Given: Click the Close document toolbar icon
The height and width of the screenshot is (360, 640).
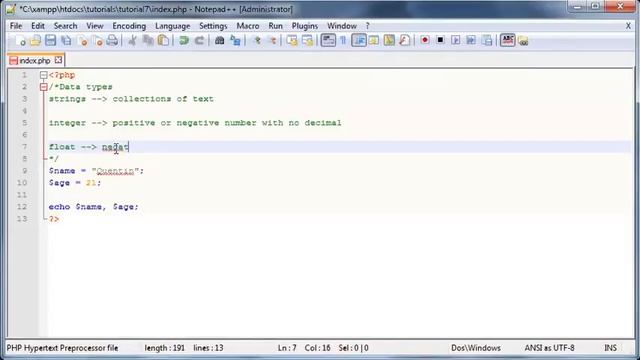Looking at the screenshot, I should click(x=82, y=40).
